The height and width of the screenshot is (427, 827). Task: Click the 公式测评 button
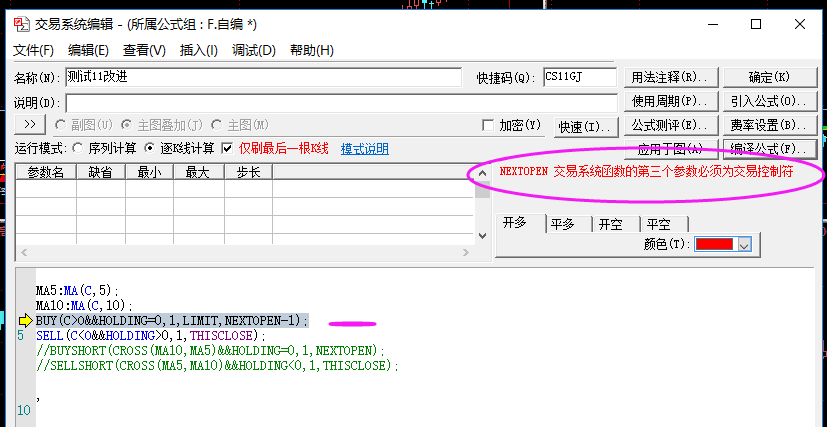click(670, 125)
